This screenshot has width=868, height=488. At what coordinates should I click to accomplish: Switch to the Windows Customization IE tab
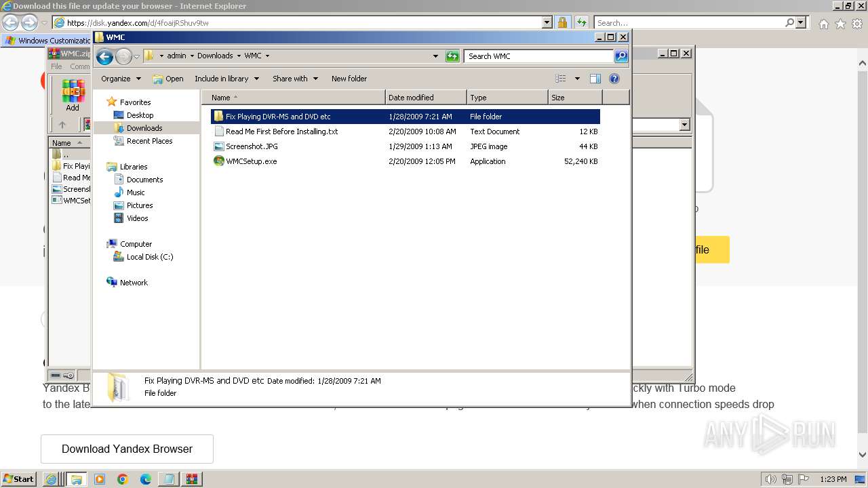[x=47, y=40]
